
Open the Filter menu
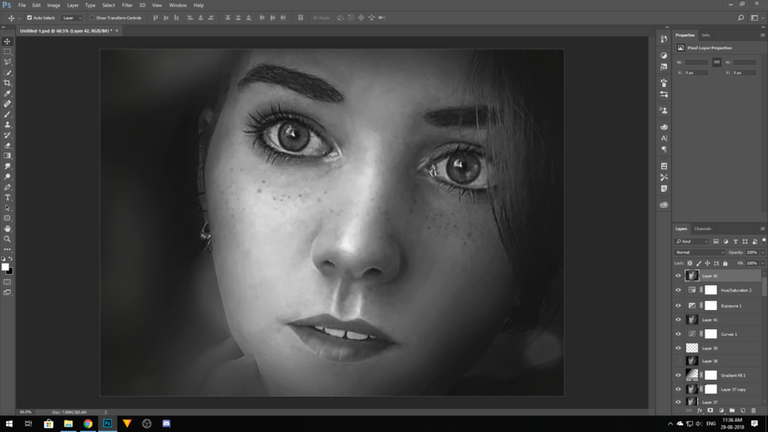(127, 5)
